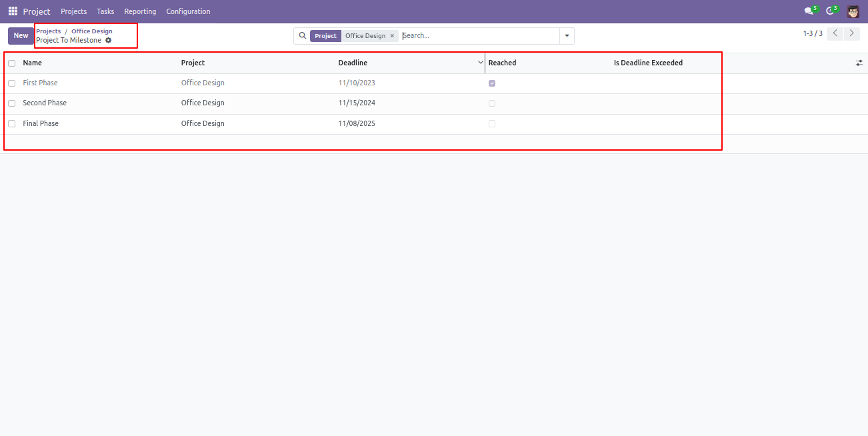This screenshot has height=436, width=868.
Task: Click the 11/10/2023 deadline cell
Action: (x=357, y=83)
